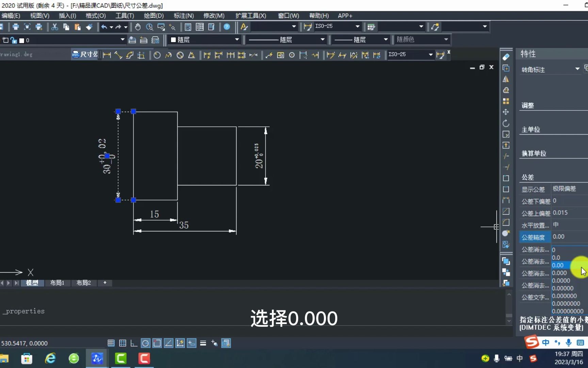
Task: Open the 转角标注 object type dropdown
Action: pyautogui.click(x=577, y=69)
